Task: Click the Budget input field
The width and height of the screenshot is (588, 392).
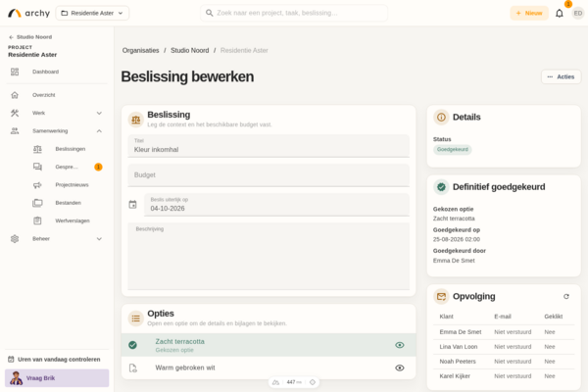Action: [269, 175]
